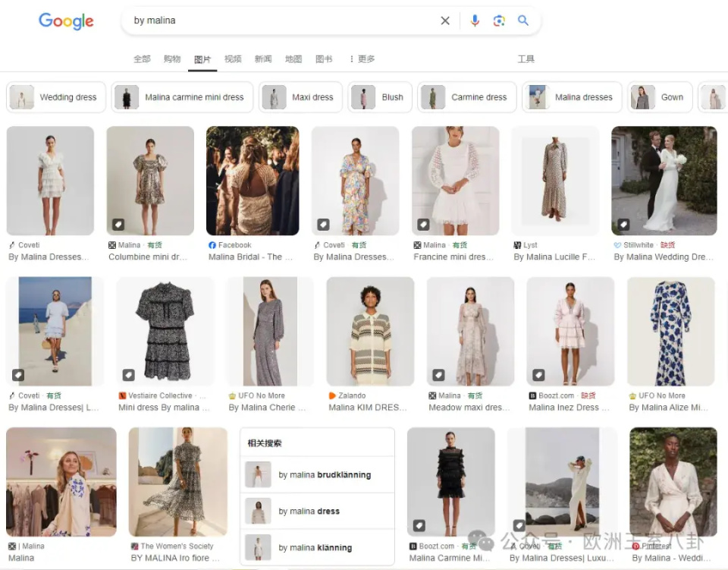
Task: Open 工具 (Tools) options
Action: [526, 59]
